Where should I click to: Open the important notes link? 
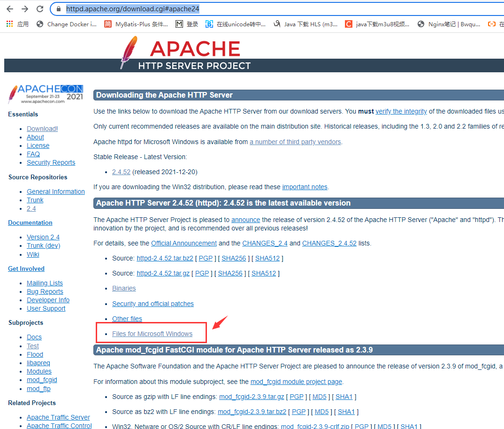(305, 187)
